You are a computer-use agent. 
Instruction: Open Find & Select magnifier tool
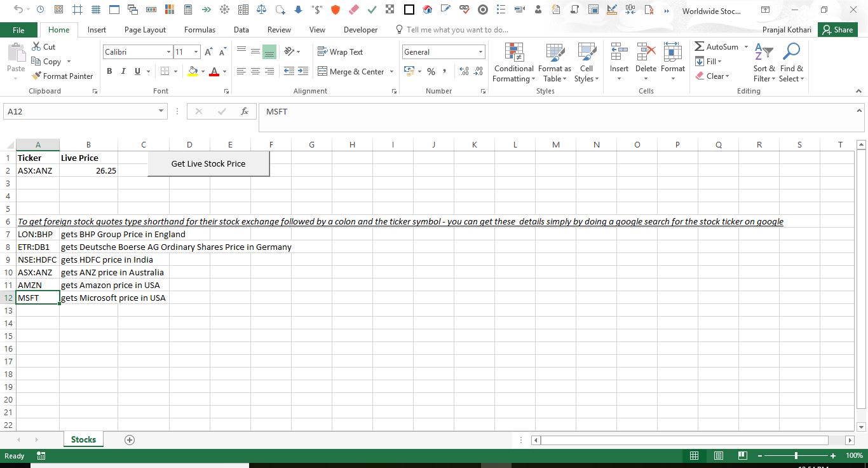tap(792, 53)
